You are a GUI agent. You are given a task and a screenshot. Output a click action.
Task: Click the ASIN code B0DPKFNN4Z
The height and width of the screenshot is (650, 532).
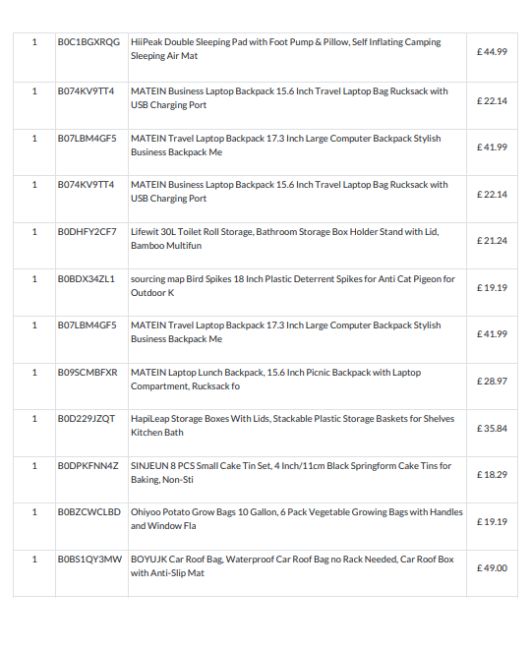[x=88, y=466]
